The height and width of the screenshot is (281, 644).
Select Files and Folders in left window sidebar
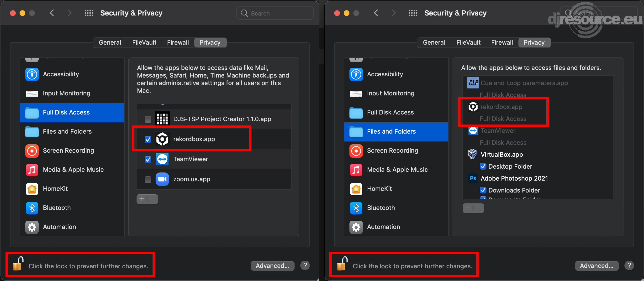[x=72, y=132]
